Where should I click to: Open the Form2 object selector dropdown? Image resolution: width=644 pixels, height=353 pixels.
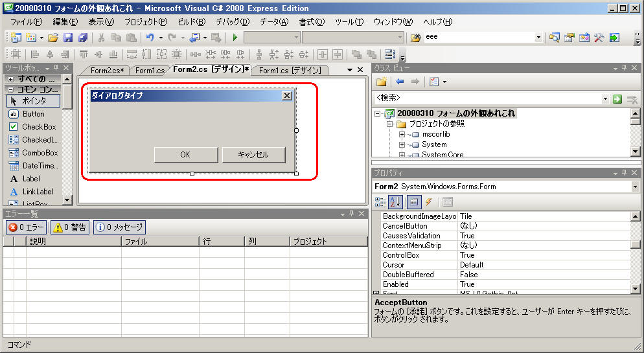pyautogui.click(x=634, y=187)
